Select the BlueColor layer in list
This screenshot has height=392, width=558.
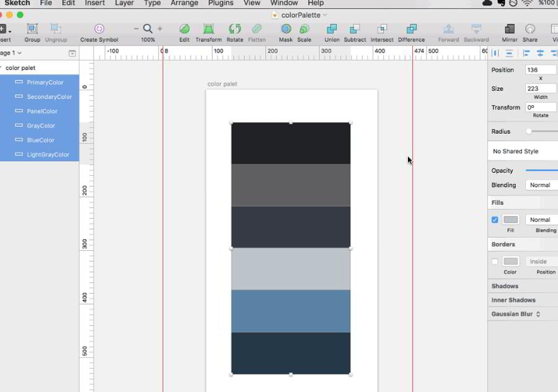tap(41, 140)
